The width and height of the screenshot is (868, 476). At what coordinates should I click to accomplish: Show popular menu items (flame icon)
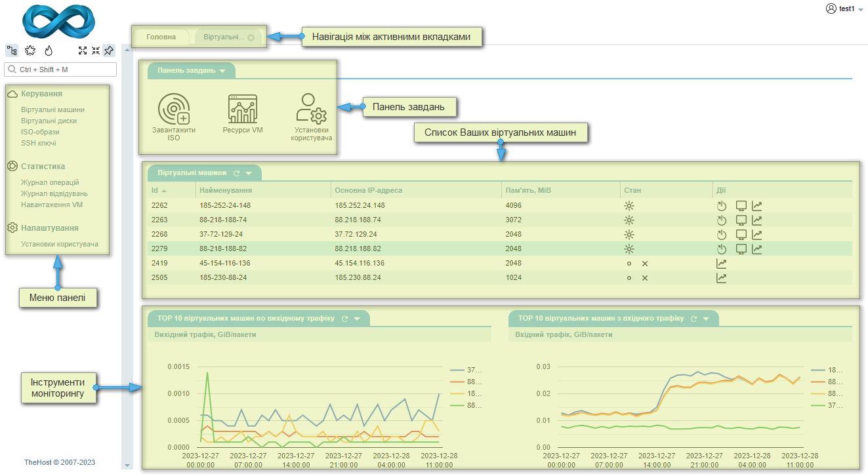(x=49, y=50)
